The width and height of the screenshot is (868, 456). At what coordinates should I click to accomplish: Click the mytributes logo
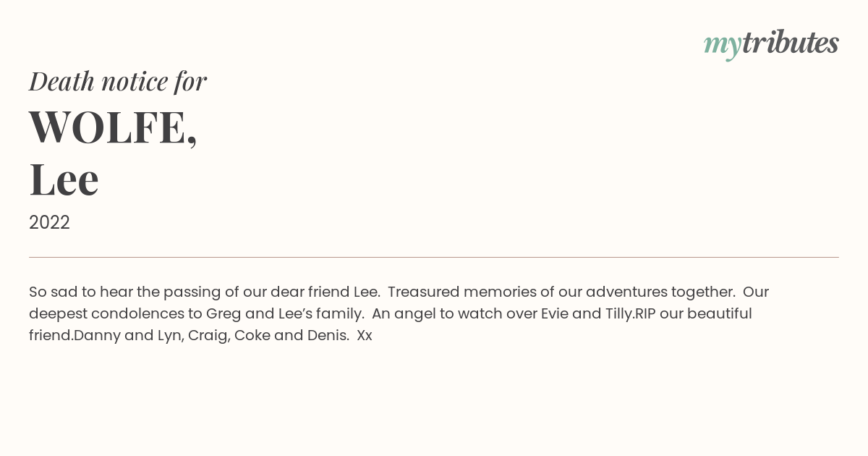click(771, 44)
